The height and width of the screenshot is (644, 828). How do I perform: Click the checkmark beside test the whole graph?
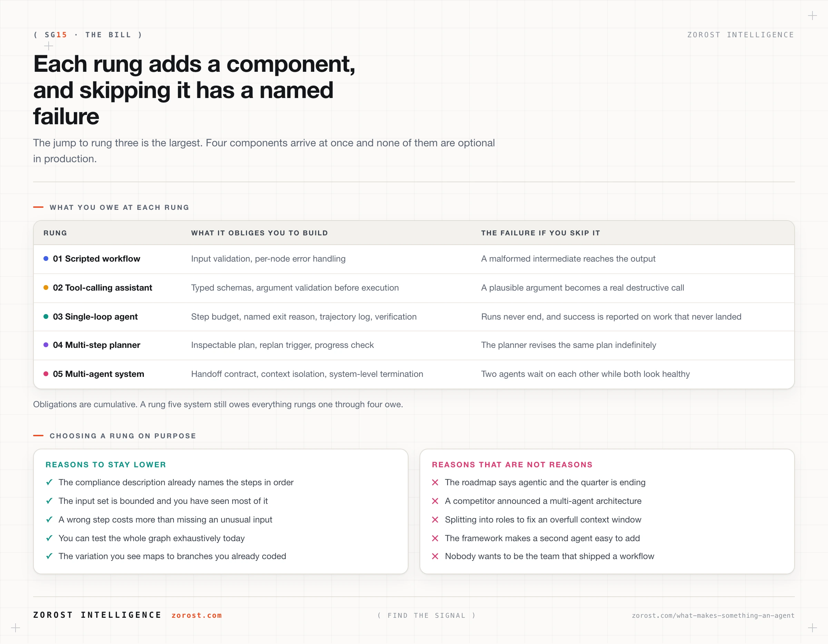pos(49,538)
